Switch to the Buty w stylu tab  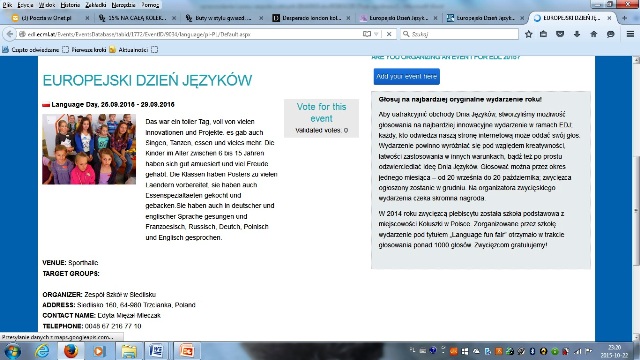pos(223,18)
